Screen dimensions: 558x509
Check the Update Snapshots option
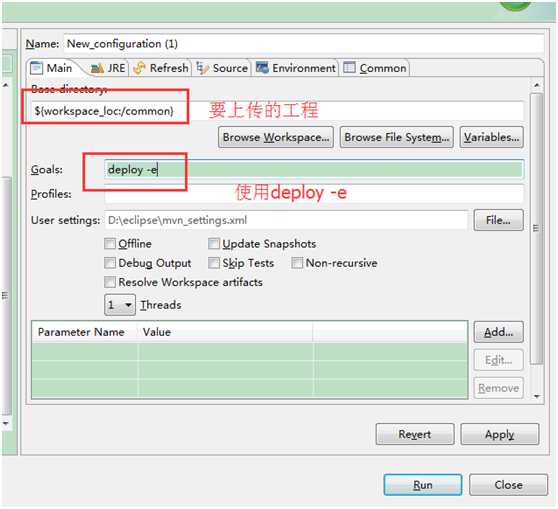214,244
